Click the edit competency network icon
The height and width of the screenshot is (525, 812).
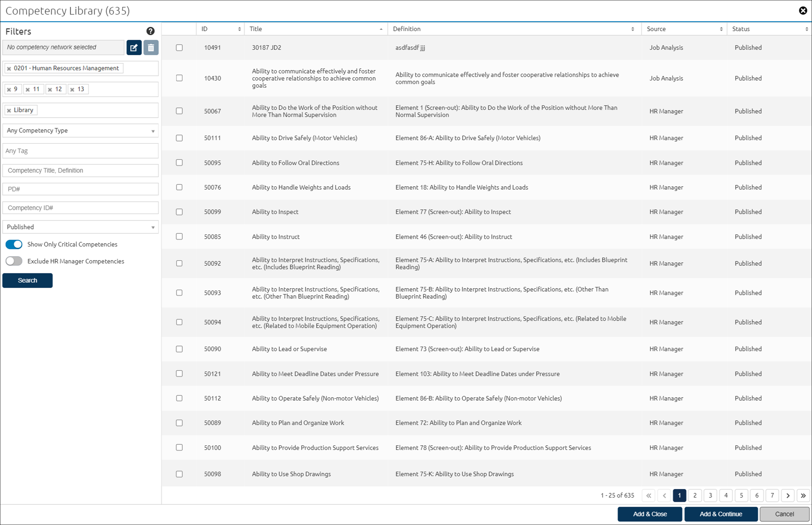pos(134,47)
